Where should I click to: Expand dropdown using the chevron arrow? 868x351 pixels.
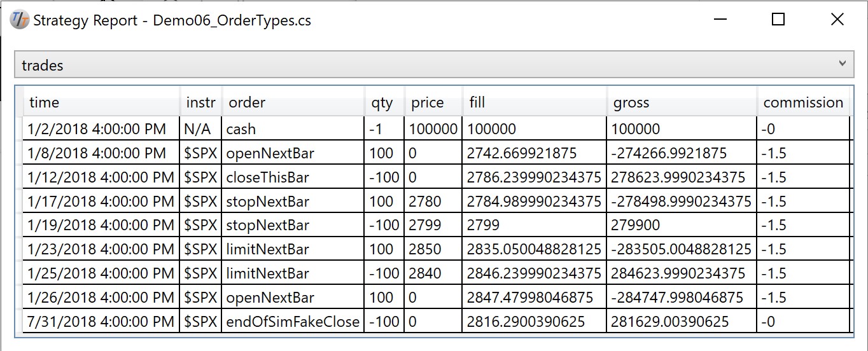click(x=842, y=64)
